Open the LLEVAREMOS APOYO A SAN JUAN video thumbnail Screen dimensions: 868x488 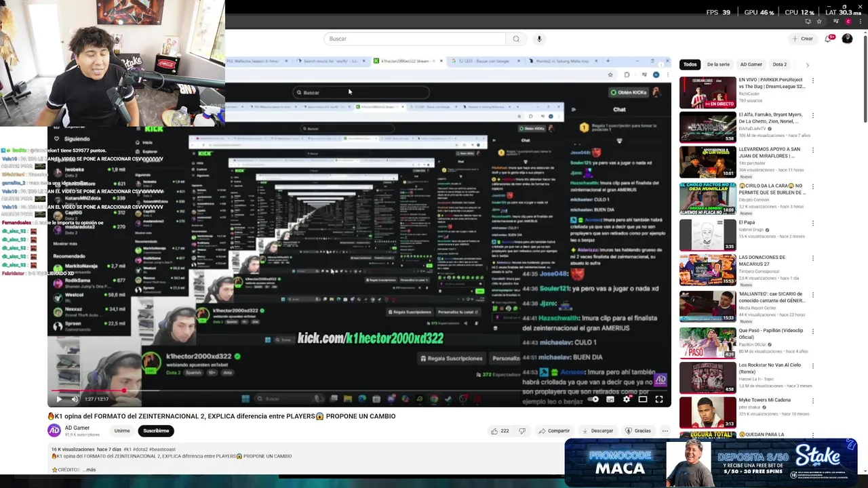707,163
